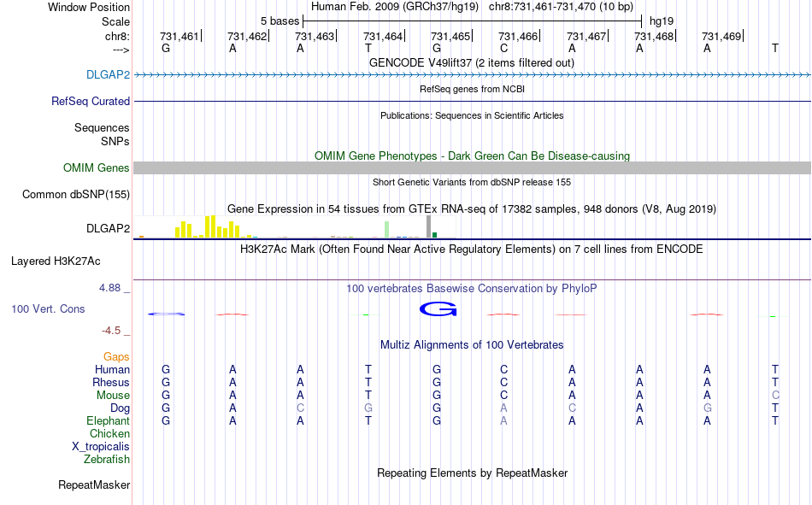Click the chr8: ruler label
This screenshot has height=505, width=812.
117,36
